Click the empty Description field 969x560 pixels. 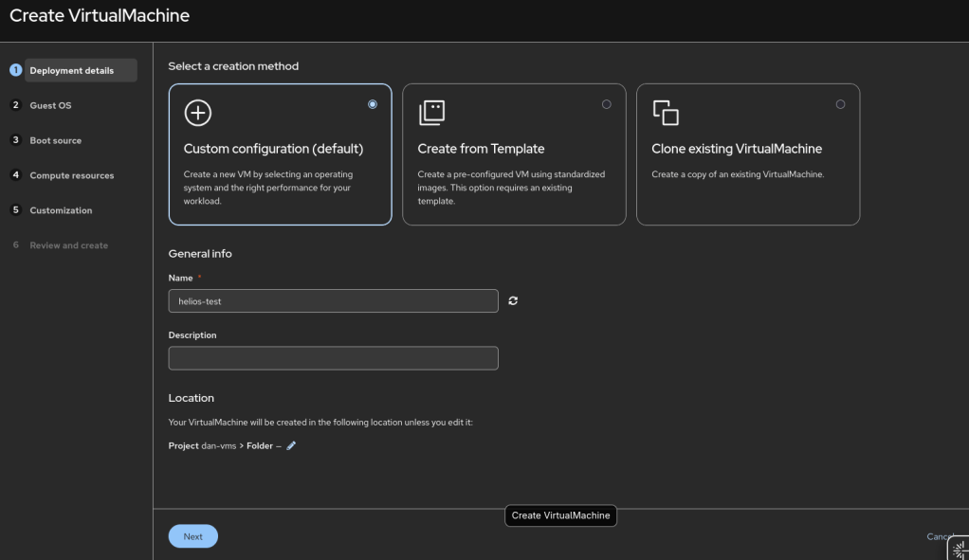click(333, 358)
